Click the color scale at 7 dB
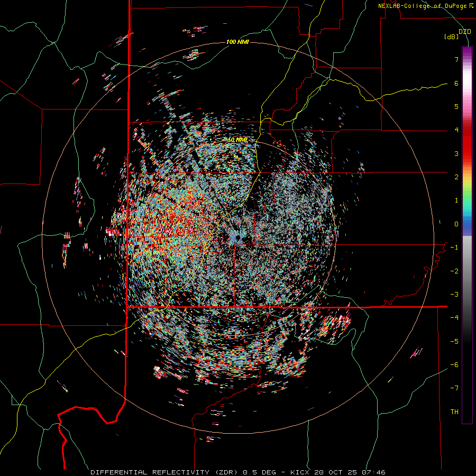The width and height of the screenshot is (476, 476). [x=467, y=59]
